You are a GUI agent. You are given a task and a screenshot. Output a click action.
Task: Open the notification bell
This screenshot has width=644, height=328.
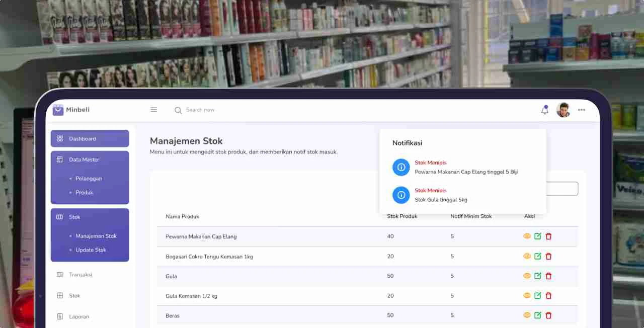click(545, 110)
